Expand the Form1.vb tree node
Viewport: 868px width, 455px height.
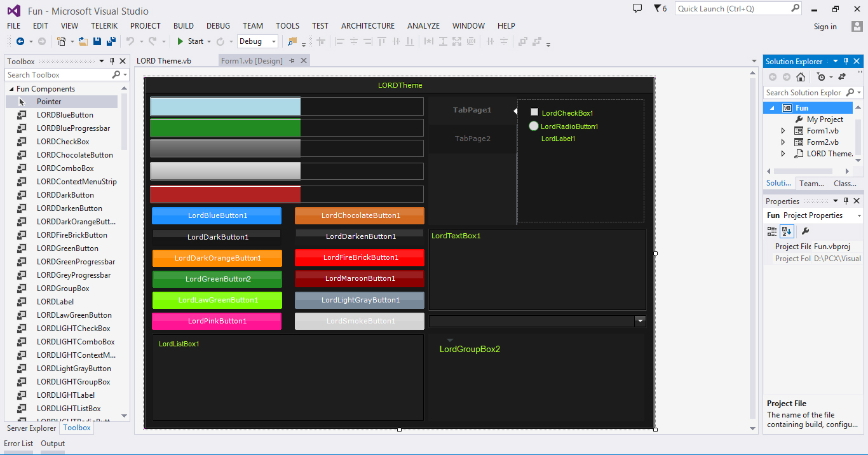click(x=783, y=131)
